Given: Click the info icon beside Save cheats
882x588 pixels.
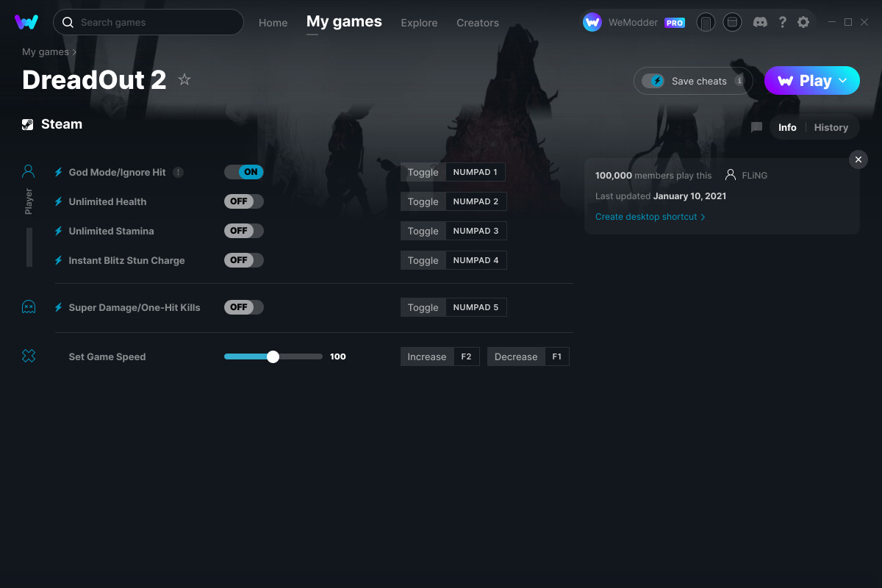Looking at the screenshot, I should (x=739, y=81).
